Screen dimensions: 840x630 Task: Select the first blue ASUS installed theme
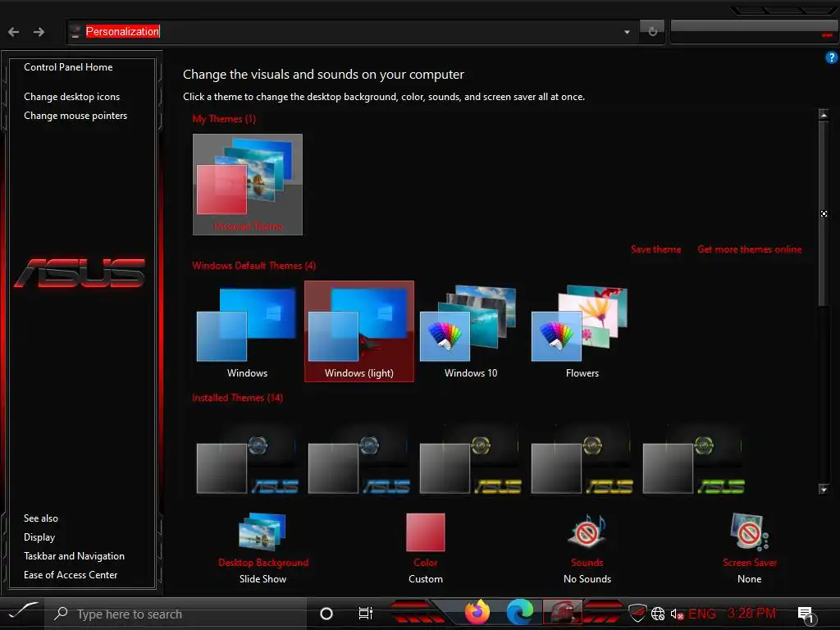click(247, 459)
